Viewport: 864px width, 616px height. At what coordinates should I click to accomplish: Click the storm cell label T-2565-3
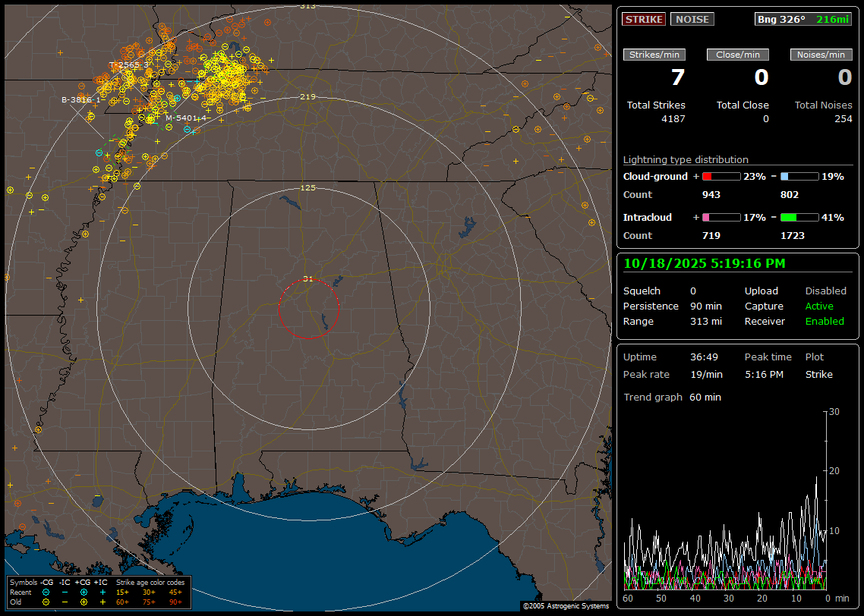(129, 65)
